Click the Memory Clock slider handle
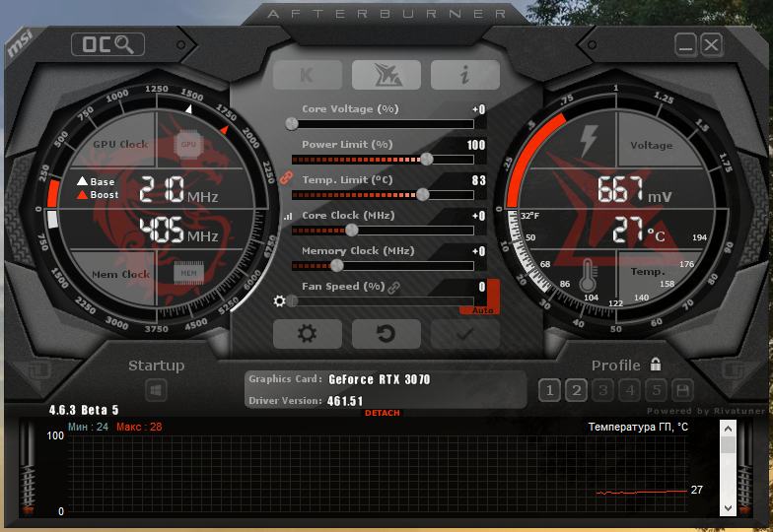This screenshot has width=773, height=532. pos(337,266)
